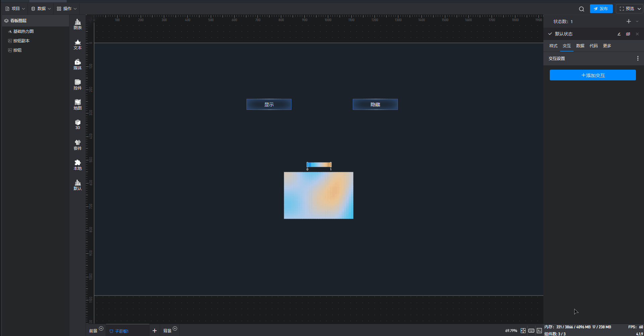The width and height of the screenshot is (644, 336).
Task: Open the keyboard shortcuts icon in status bar
Action: 531,331
